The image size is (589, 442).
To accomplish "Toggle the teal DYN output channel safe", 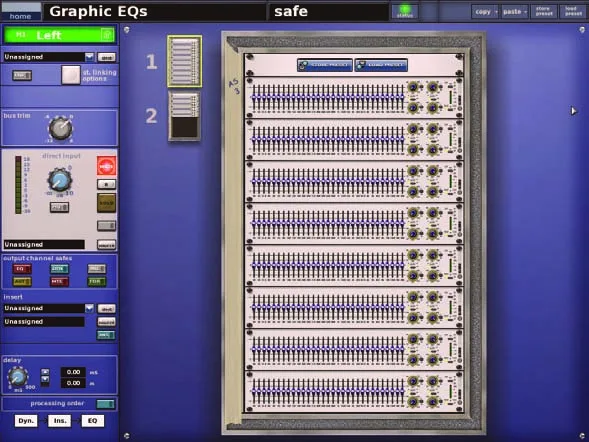I will point(59,269).
